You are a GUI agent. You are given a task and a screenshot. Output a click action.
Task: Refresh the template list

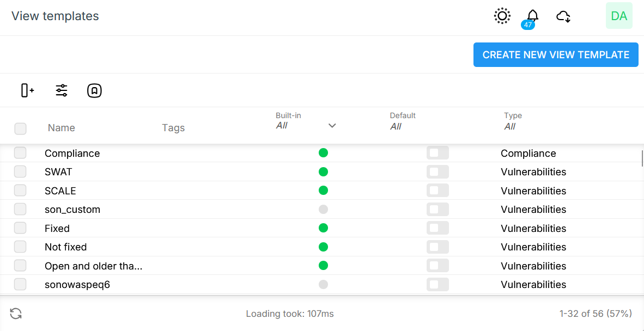click(x=16, y=314)
